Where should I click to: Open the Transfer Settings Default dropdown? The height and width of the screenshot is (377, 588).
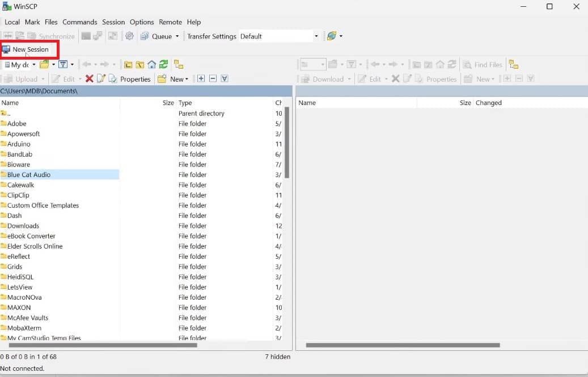tap(316, 36)
